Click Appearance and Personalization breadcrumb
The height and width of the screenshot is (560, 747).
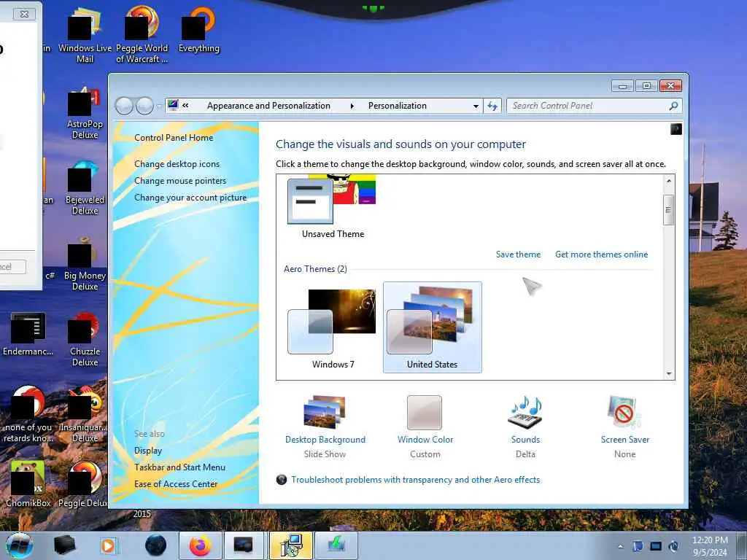tap(268, 106)
